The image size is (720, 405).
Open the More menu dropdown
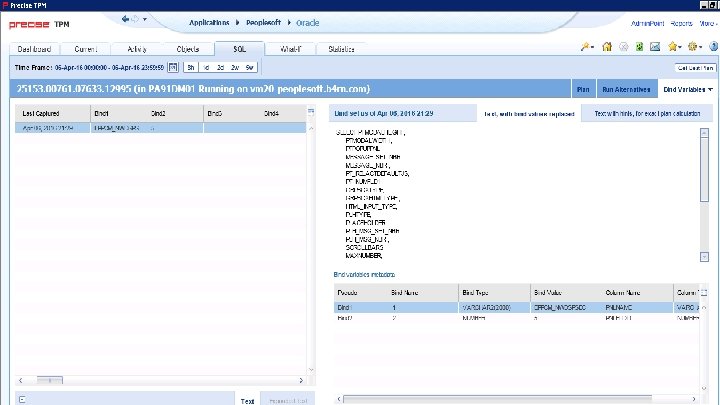tap(708, 23)
